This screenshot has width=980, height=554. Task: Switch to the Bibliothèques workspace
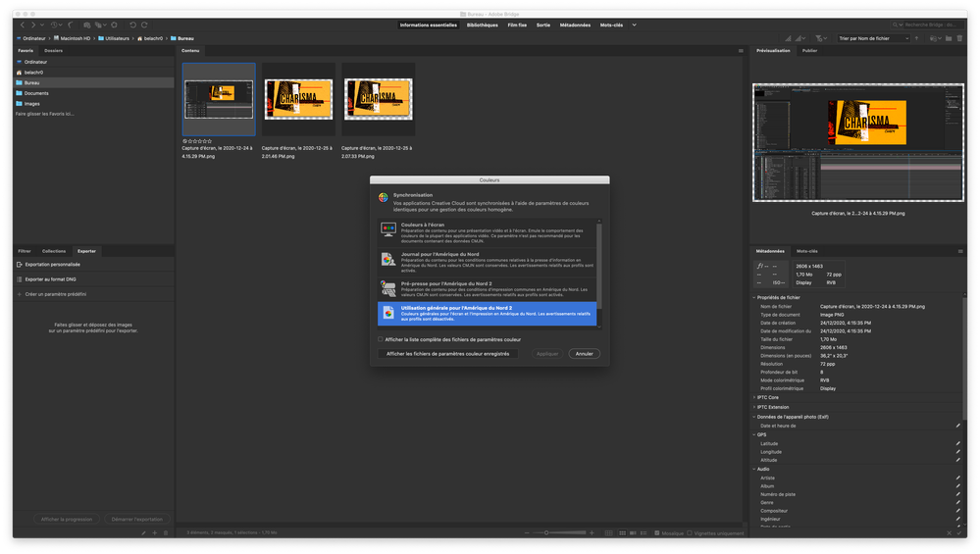(x=482, y=25)
